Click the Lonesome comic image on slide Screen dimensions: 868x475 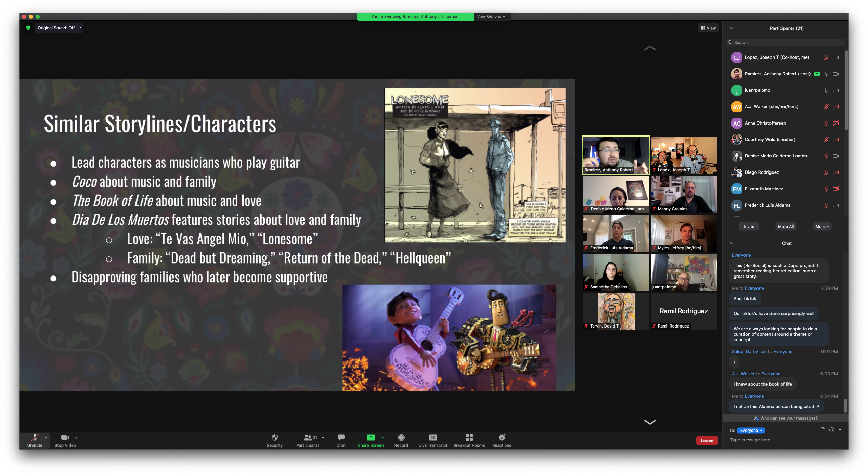pyautogui.click(x=475, y=165)
